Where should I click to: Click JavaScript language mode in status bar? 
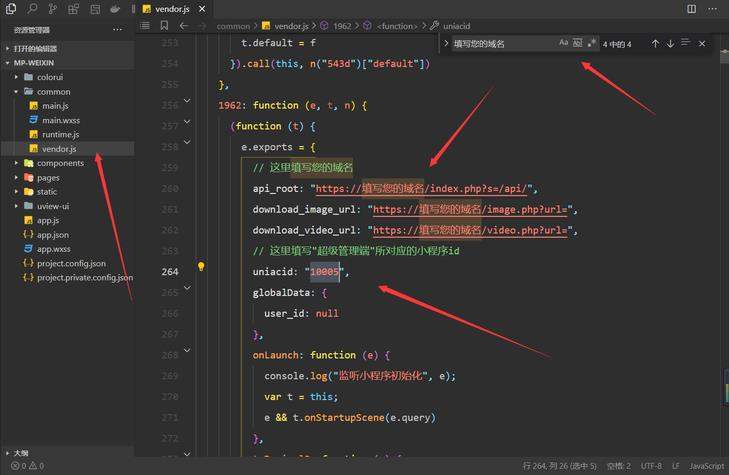pos(706,466)
